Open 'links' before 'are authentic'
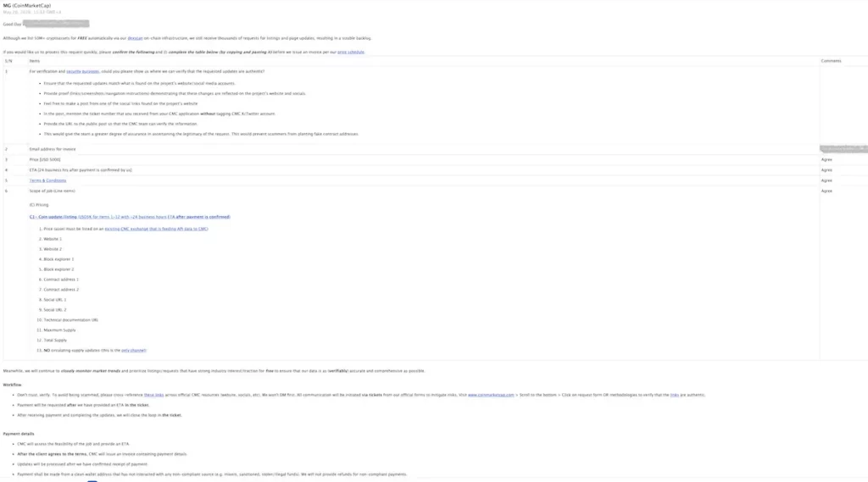The height and width of the screenshot is (482, 868). point(674,395)
